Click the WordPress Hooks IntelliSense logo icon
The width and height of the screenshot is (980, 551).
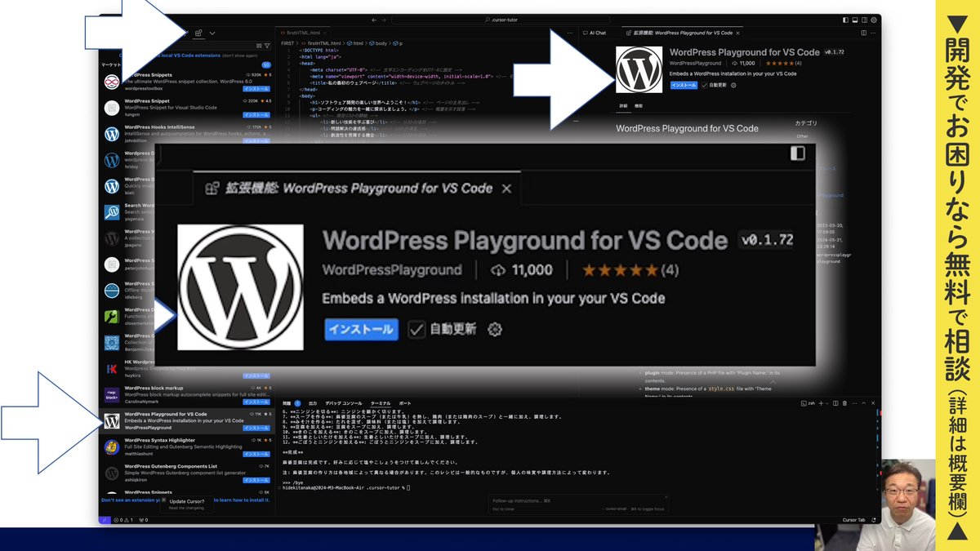[112, 134]
